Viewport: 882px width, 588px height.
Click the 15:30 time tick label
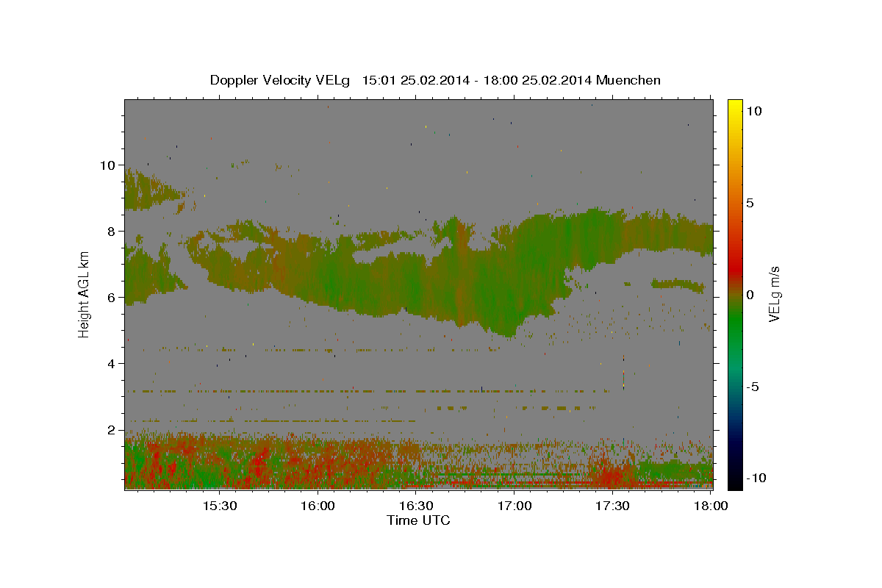219,506
